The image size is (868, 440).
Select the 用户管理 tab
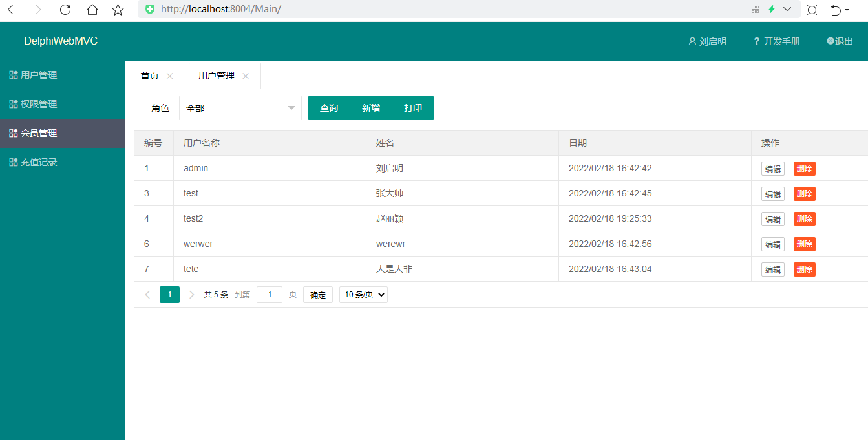click(217, 75)
